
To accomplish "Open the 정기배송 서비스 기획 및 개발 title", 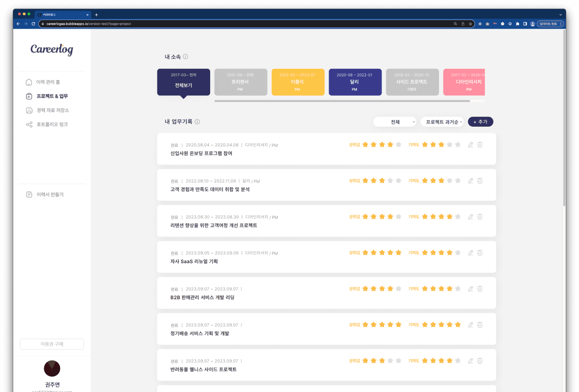I will pos(200,334).
